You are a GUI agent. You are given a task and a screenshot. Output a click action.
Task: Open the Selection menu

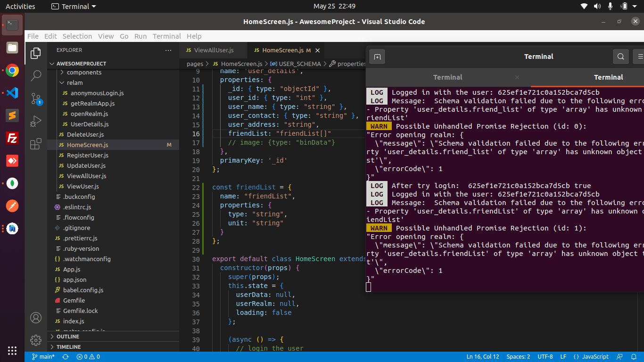tap(77, 36)
